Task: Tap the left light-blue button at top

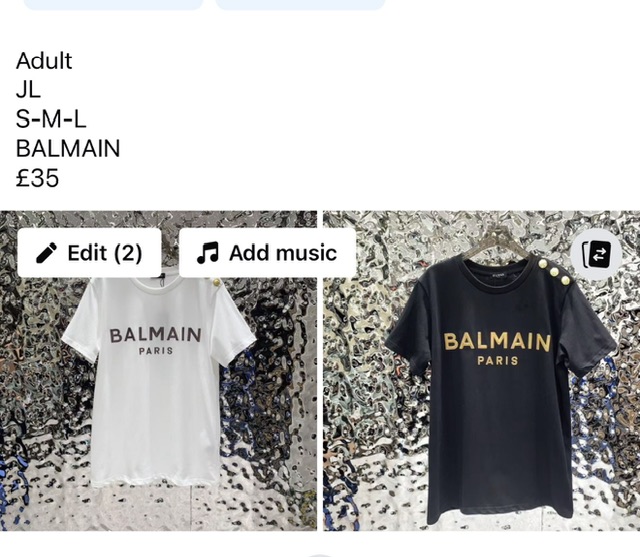Action: [113, 4]
